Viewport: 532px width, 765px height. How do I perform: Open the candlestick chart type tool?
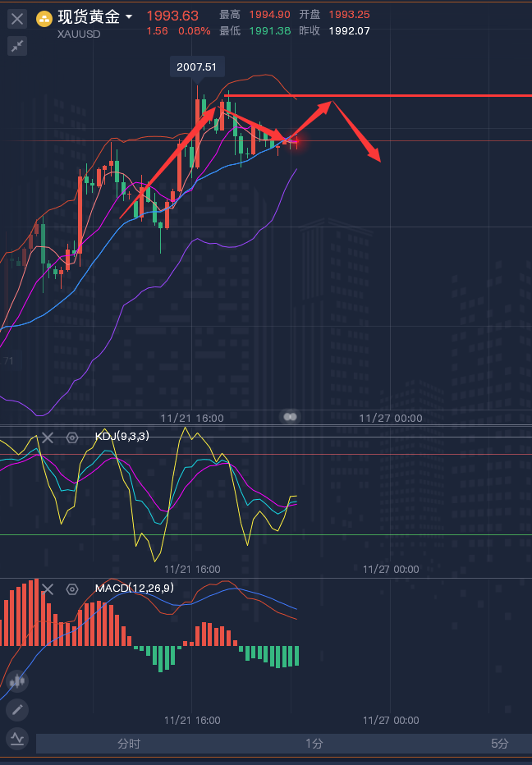17,680
